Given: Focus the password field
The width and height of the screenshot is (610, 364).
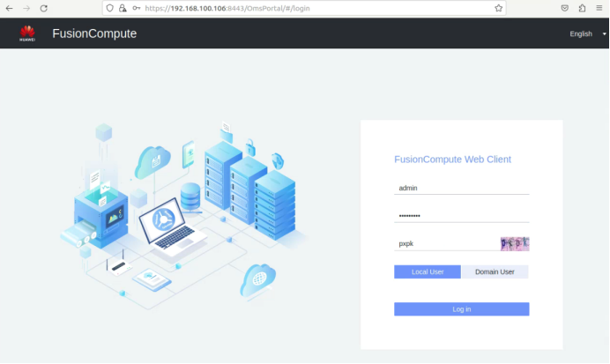Looking at the screenshot, I should pyautogui.click(x=461, y=215).
